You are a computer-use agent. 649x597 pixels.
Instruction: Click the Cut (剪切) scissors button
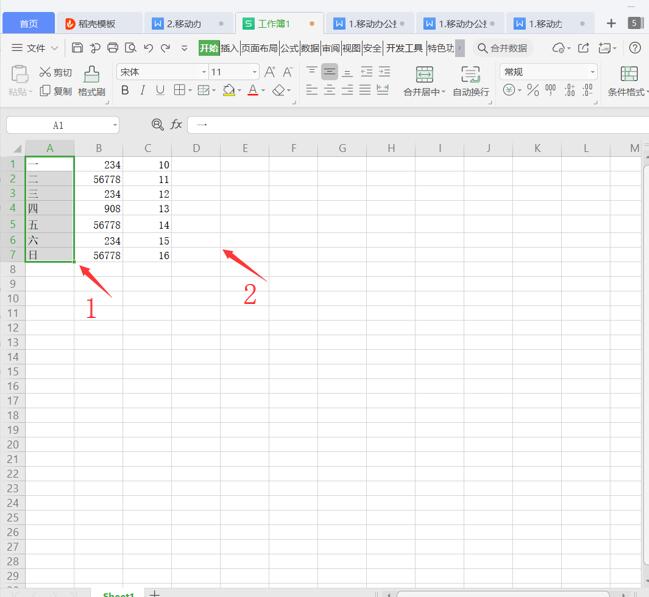(55, 72)
